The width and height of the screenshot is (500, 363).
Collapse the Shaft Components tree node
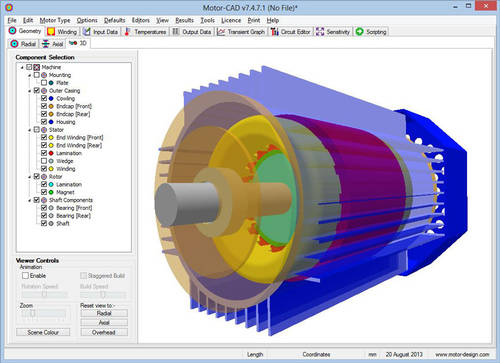30,200
